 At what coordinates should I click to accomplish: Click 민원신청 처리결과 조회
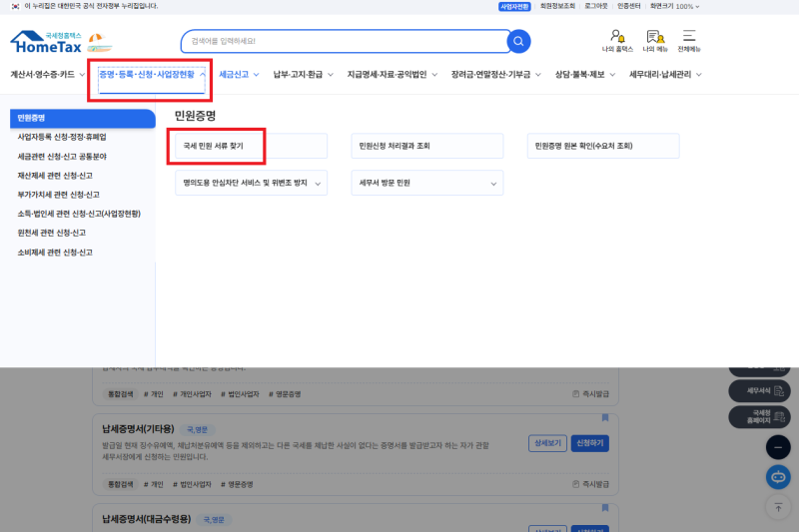tap(427, 146)
